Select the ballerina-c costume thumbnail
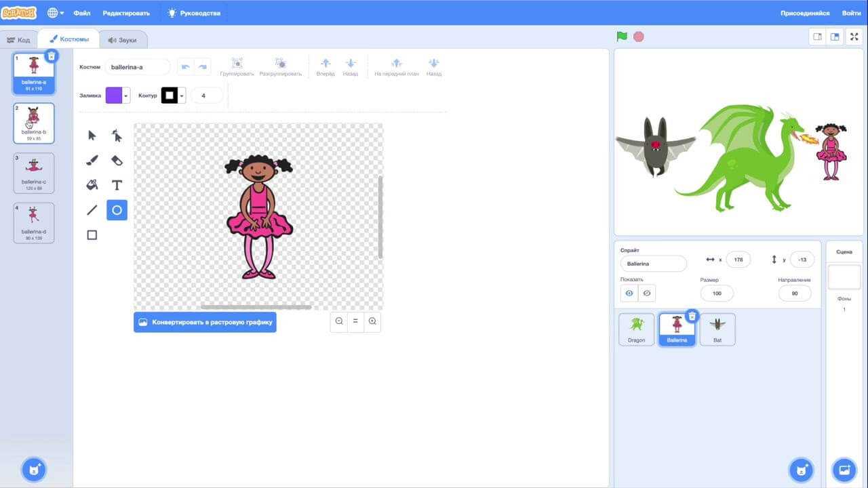This screenshot has width=868, height=488. point(34,173)
